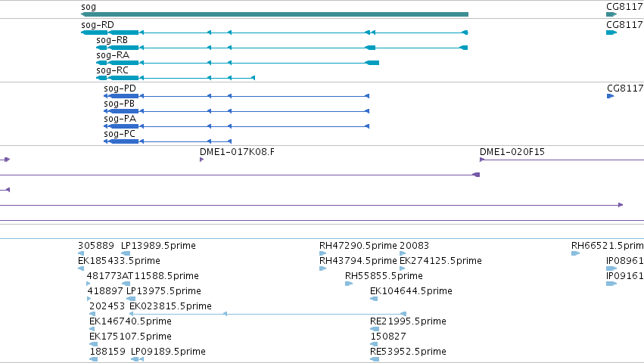Click the sog-RA transcript line

238,63
